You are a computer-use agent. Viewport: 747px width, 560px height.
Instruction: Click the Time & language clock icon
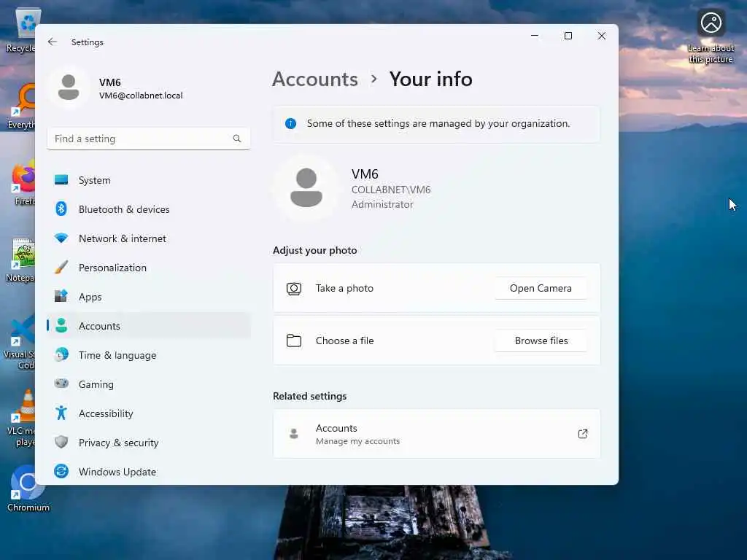[61, 355]
